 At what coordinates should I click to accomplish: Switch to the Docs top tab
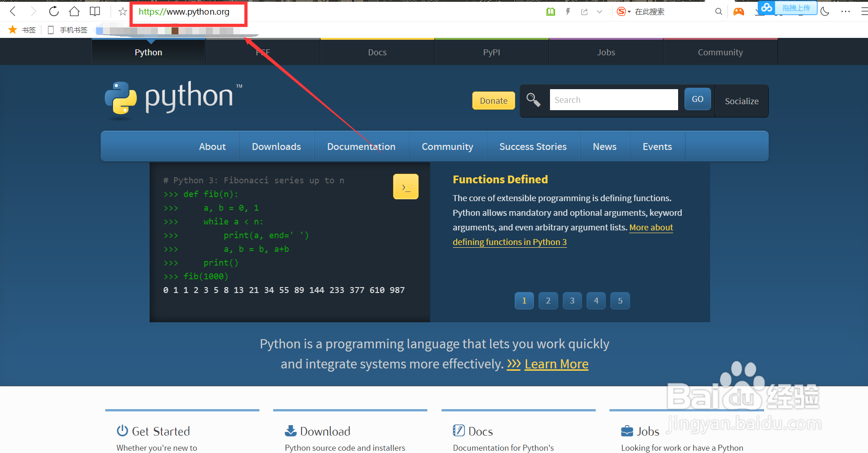[377, 52]
